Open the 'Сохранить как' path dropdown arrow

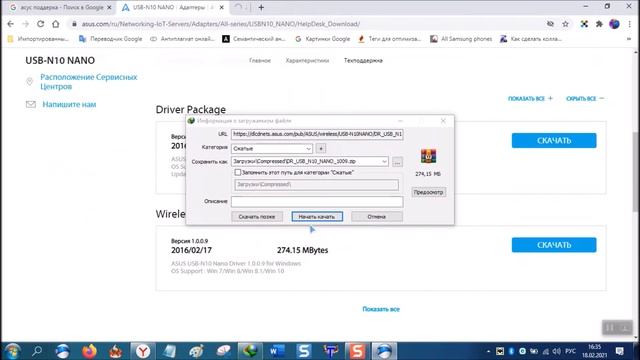pos(384,162)
